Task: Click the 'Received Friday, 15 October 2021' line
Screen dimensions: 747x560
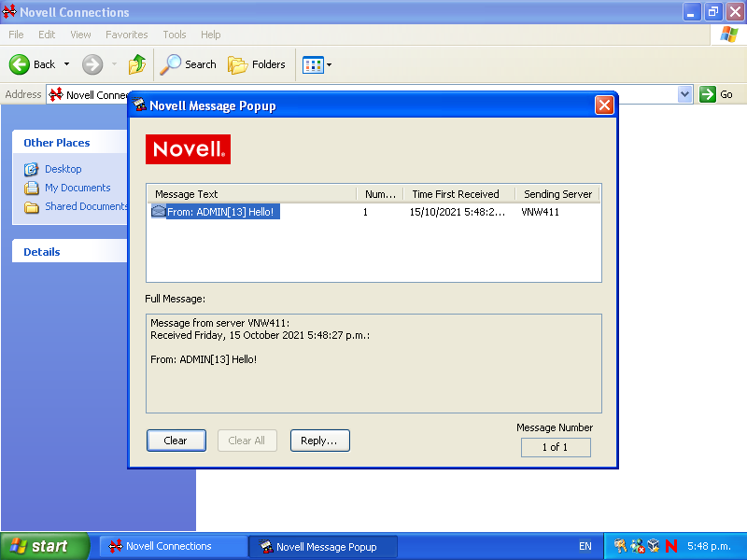Action: coord(261,335)
